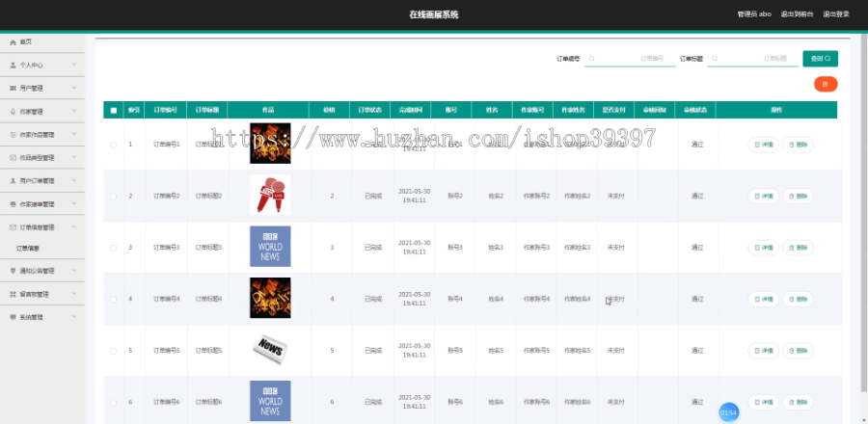868x424 pixels.
Task: Click 删除 for order row 1
Action: 798,145
